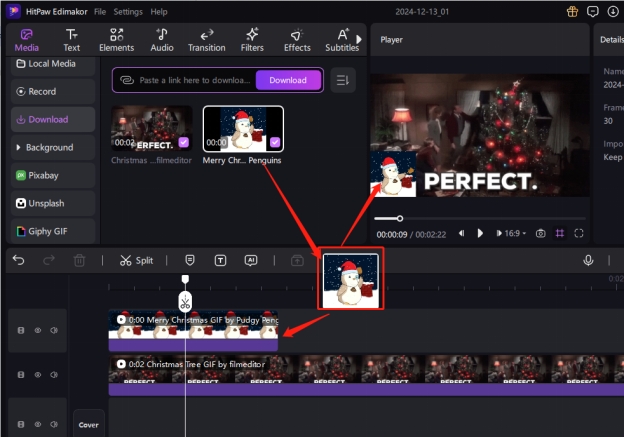Undo the last edit

[x=18, y=260]
